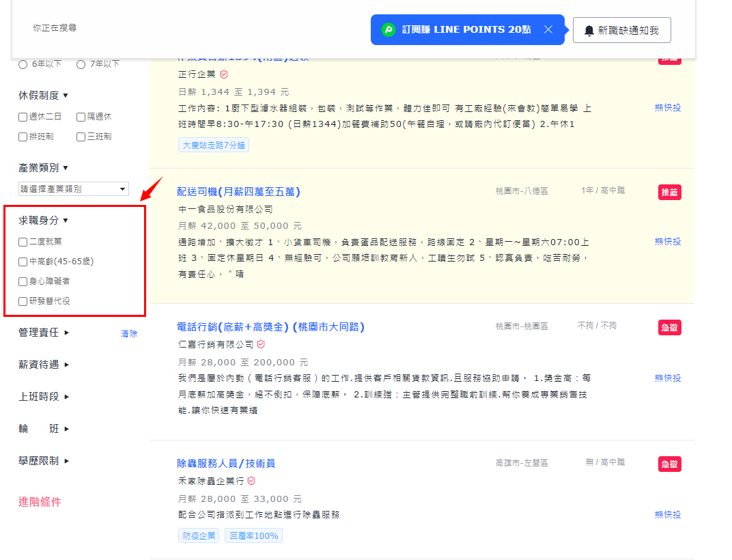The height and width of the screenshot is (560, 732).
Task: Click the 新職缺通知我 button
Action: pos(622,30)
